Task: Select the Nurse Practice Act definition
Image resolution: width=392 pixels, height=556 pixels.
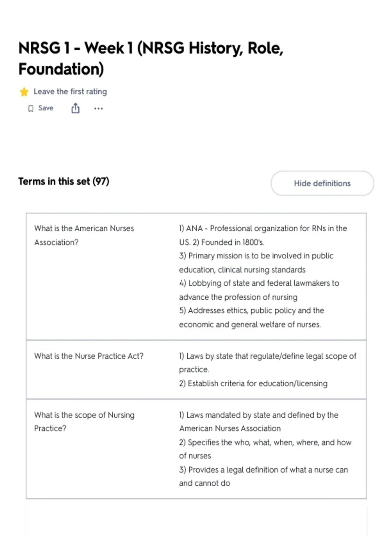Action: tap(268, 370)
